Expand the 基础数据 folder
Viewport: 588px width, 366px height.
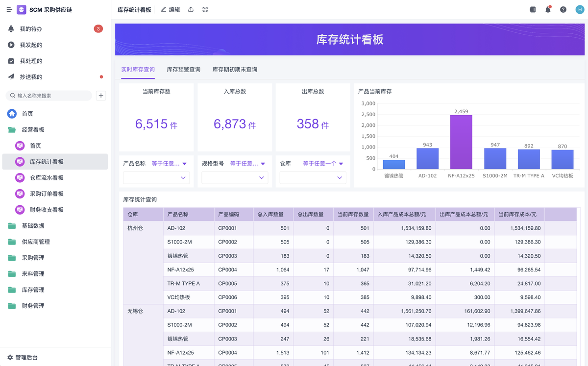(33, 226)
